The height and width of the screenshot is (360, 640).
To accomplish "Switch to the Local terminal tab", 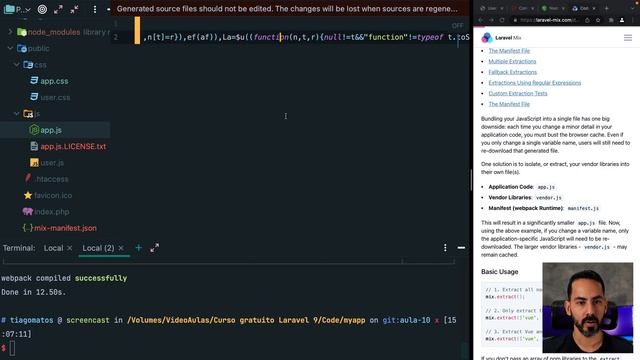I will [x=53, y=248].
